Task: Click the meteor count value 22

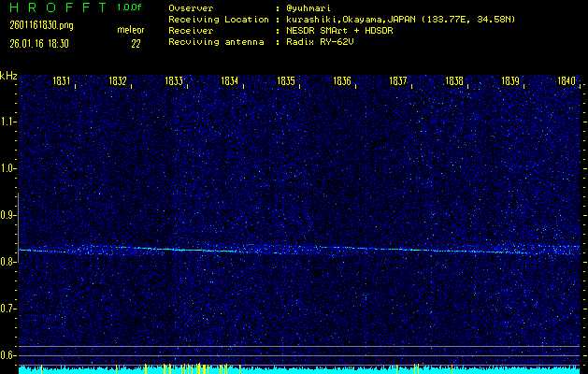Action: 136,43
